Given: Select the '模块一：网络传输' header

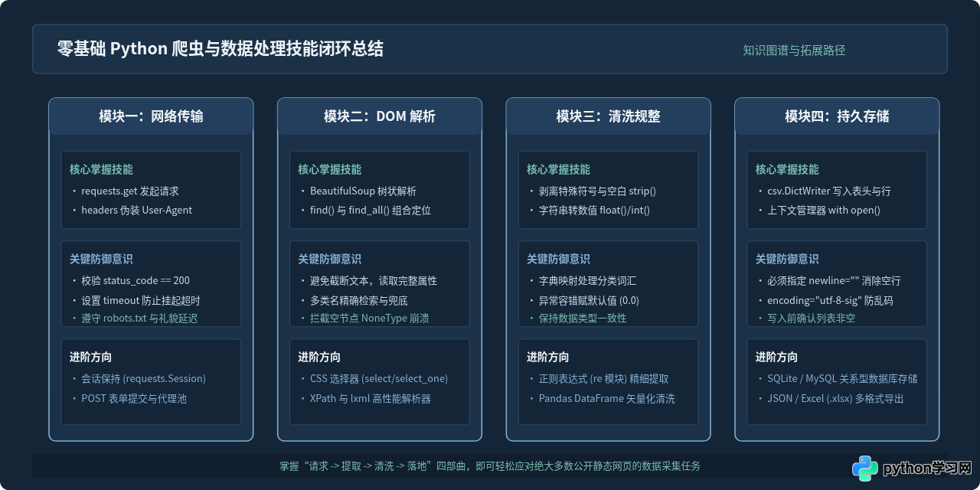Looking at the screenshot, I should 151,116.
